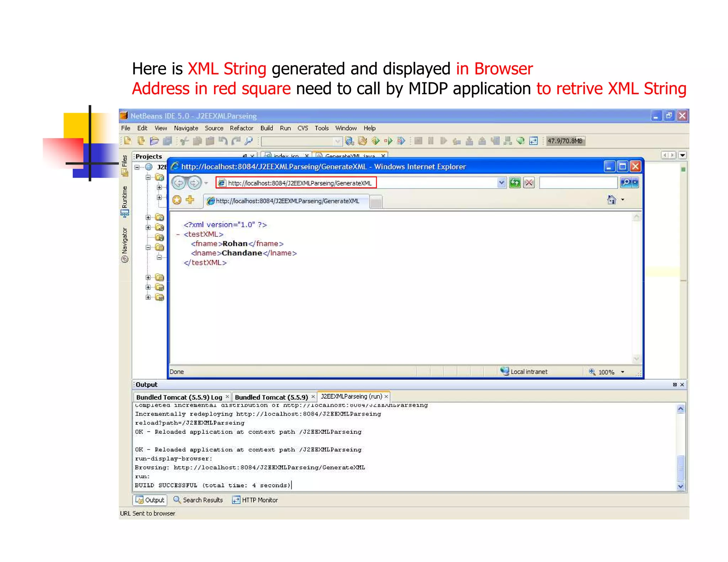Open the 100% zoom level dropdown arrow

[622, 372]
